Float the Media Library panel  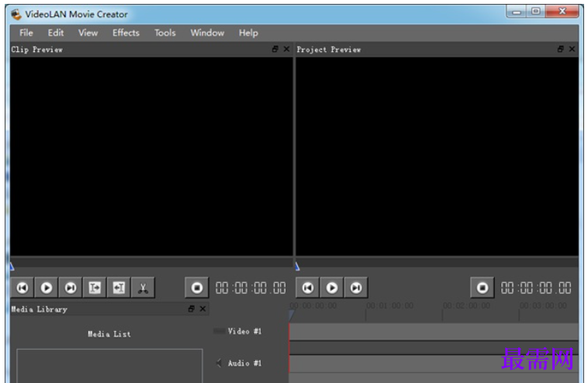point(192,309)
